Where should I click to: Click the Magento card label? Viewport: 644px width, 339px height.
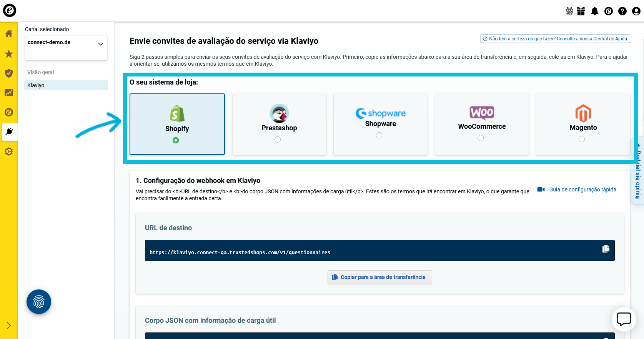[583, 128]
